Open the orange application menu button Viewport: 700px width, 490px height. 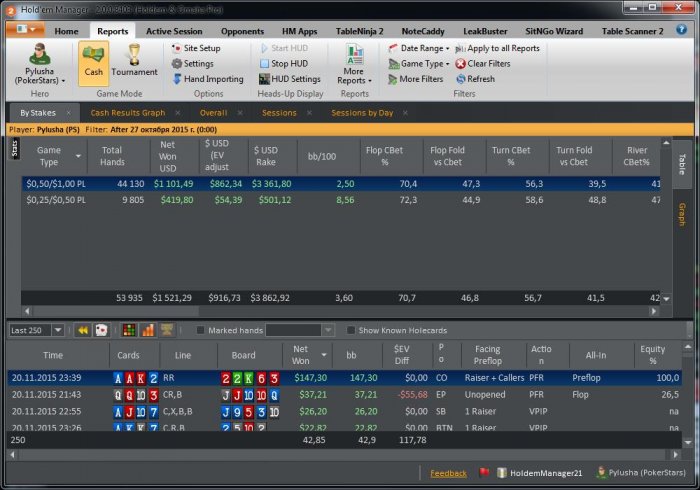point(25,29)
